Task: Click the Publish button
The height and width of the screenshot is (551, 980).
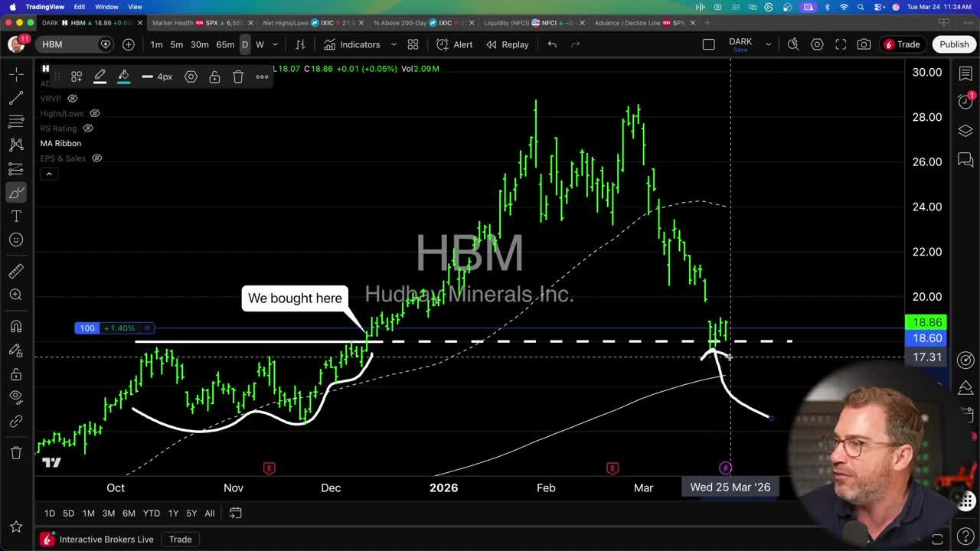Action: (954, 44)
